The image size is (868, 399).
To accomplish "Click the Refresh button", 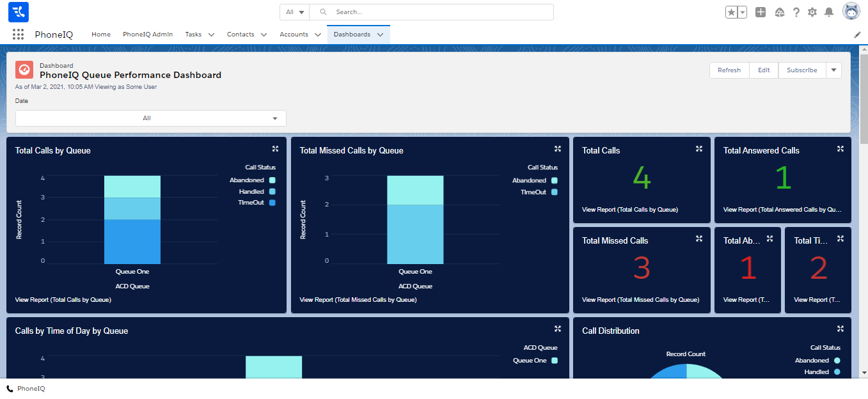I will click(729, 70).
